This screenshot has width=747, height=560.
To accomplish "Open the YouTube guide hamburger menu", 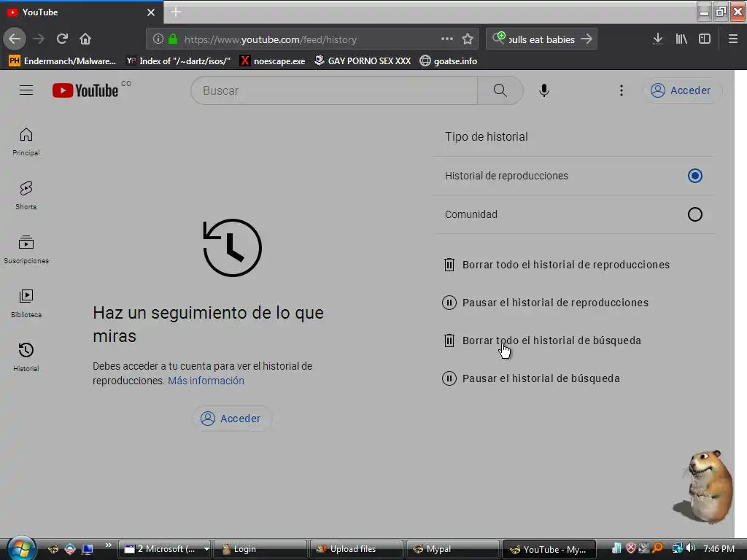I will [x=26, y=90].
